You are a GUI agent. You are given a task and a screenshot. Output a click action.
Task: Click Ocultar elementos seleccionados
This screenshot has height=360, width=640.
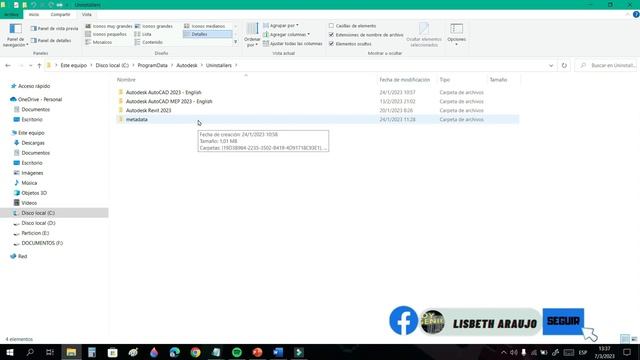point(424,35)
